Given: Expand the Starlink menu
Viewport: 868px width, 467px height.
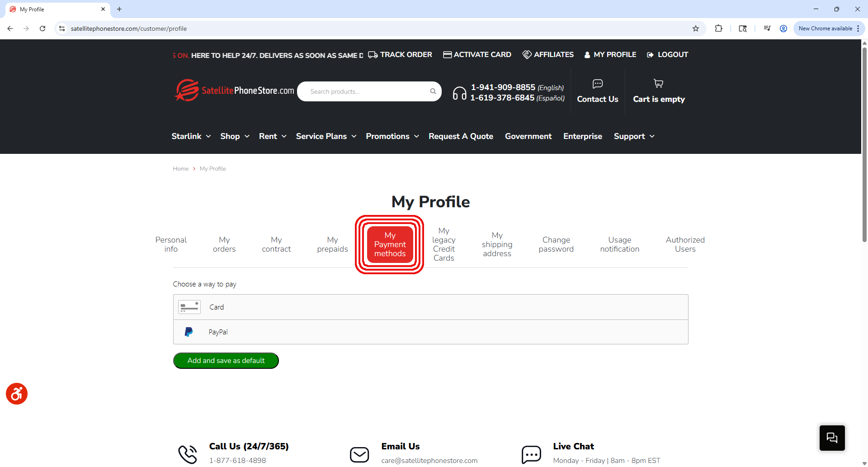Looking at the screenshot, I should tap(191, 136).
